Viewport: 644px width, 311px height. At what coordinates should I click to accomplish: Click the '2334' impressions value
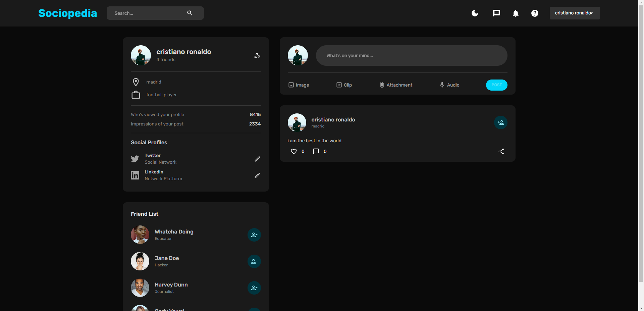(x=255, y=124)
